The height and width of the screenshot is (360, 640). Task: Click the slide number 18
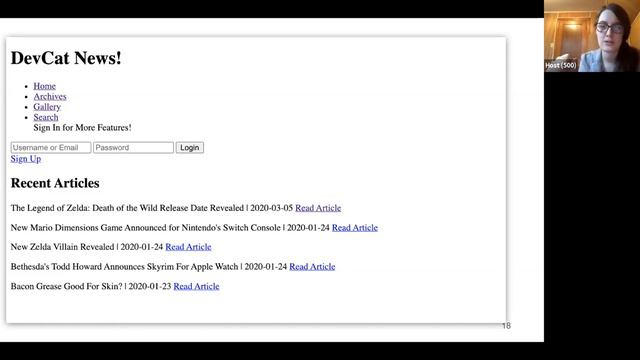[x=506, y=326]
